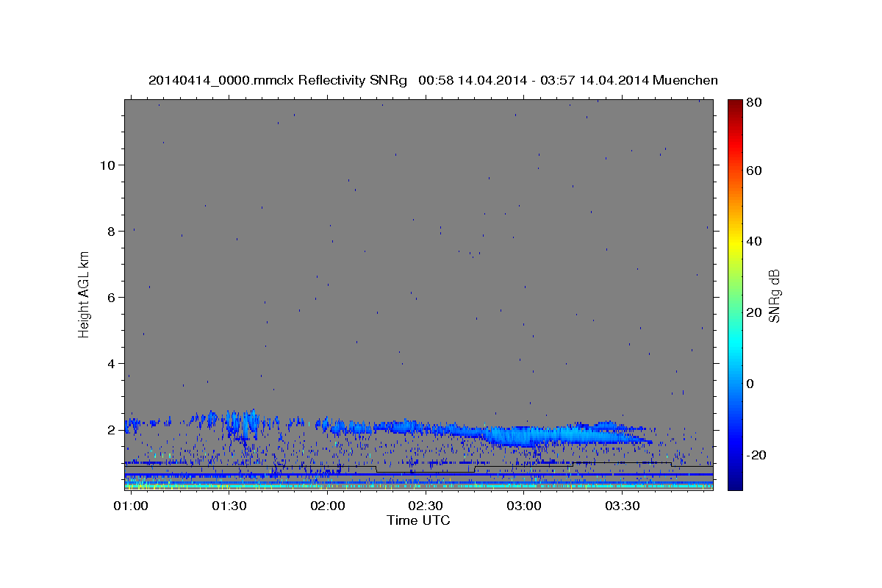Click the cyan ground clutter band at bottom

tap(418, 487)
